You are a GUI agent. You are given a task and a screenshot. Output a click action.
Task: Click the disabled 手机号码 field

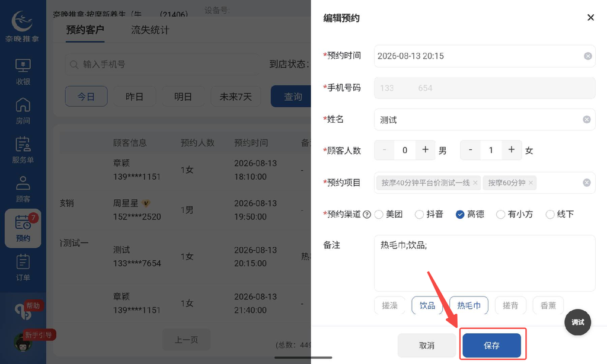pos(484,88)
